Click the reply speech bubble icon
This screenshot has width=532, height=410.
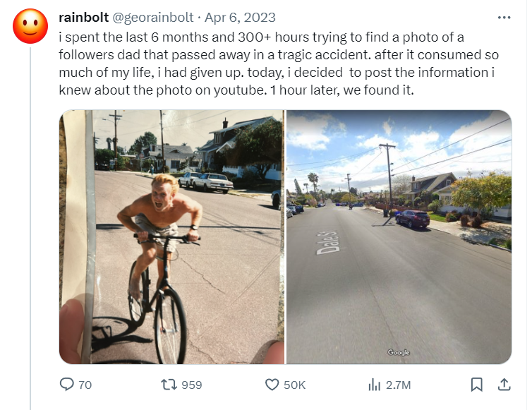[67, 385]
